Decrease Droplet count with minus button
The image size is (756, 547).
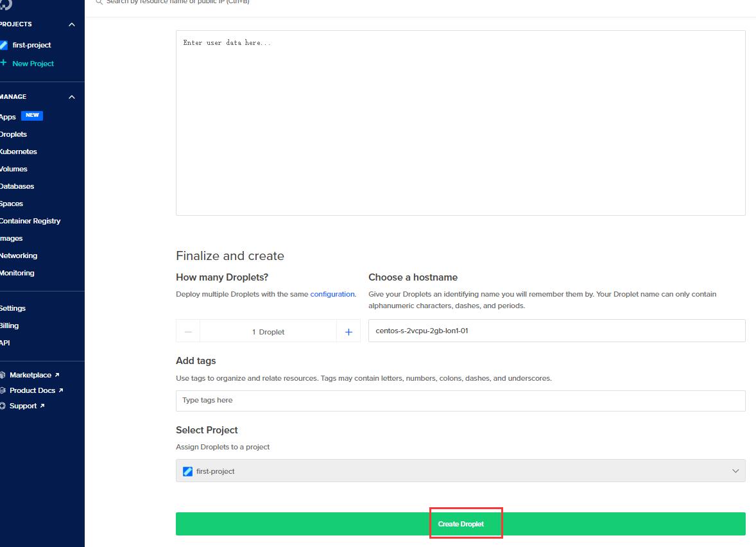pyautogui.click(x=188, y=332)
